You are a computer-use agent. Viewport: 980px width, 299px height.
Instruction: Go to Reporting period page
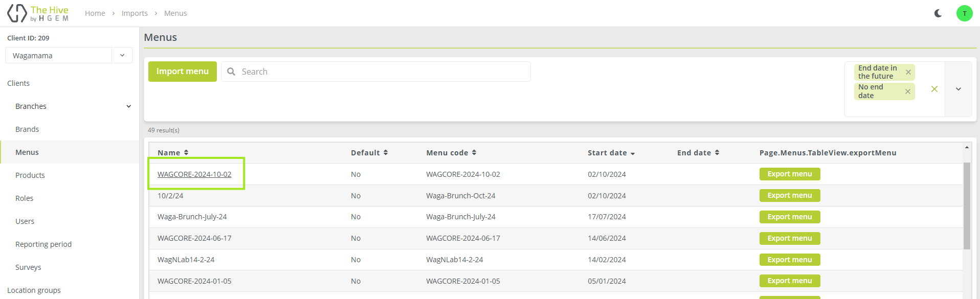tap(43, 244)
